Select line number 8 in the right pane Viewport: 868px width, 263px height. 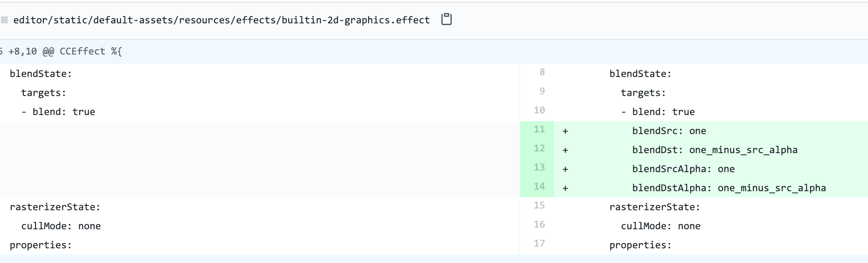pyautogui.click(x=542, y=72)
